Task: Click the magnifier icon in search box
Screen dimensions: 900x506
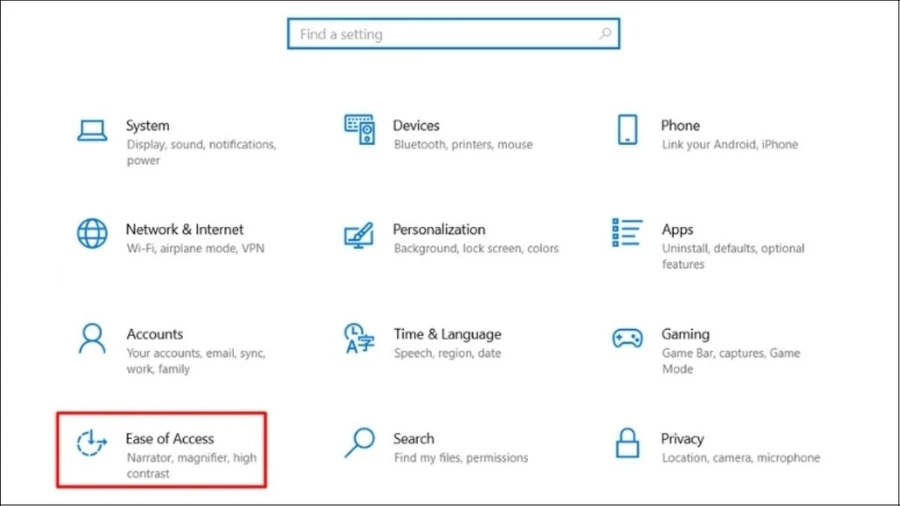Action: (x=605, y=34)
